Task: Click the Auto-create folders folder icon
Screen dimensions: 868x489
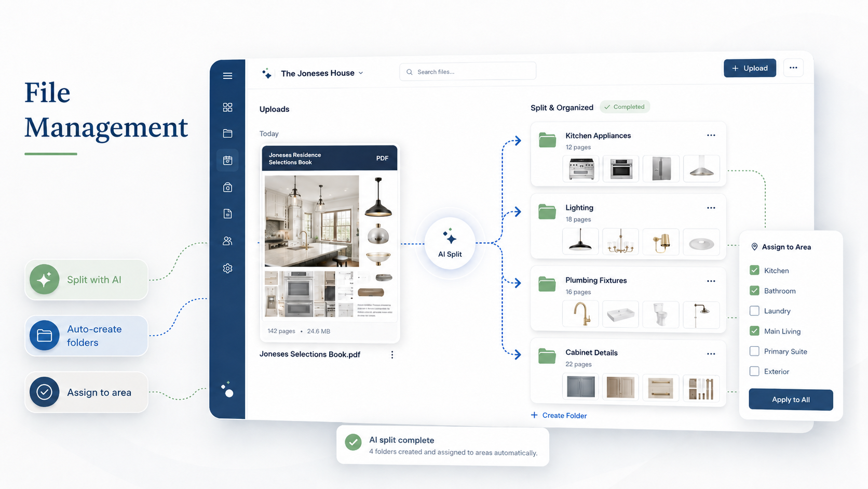Action: pos(44,336)
